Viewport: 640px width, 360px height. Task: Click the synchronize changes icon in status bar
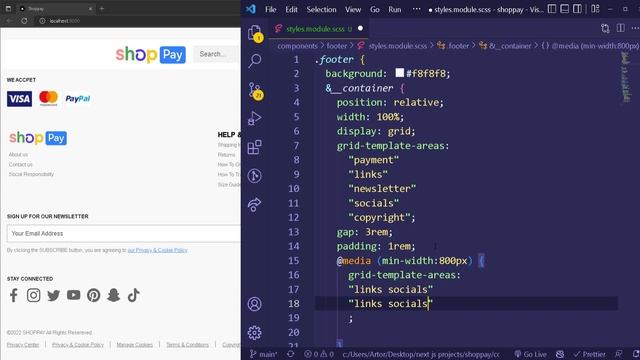coord(290,354)
